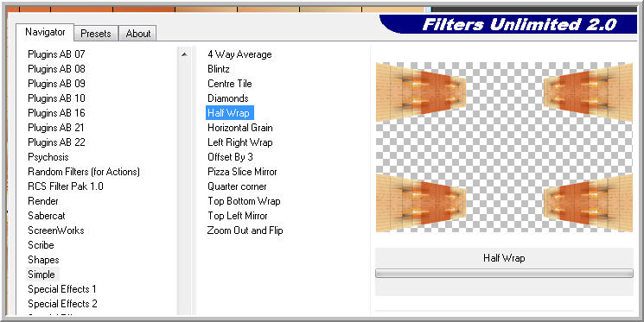Choose the Psychosis filter category

point(48,157)
